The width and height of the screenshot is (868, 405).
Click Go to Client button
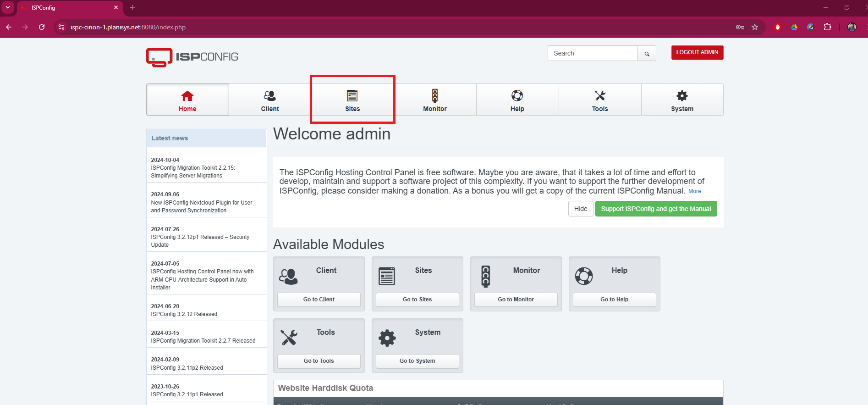pyautogui.click(x=319, y=300)
